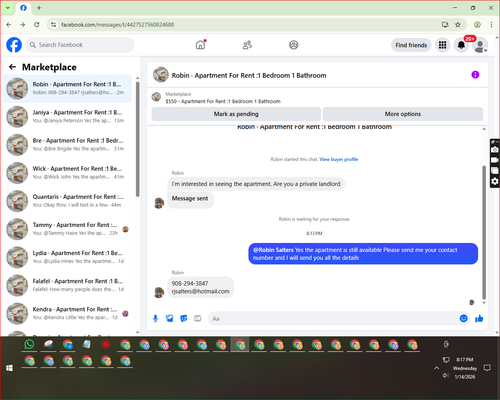Image resolution: width=500 pixels, height=400 pixels.
Task: Open the Kendra apartment conversation
Action: (68, 313)
